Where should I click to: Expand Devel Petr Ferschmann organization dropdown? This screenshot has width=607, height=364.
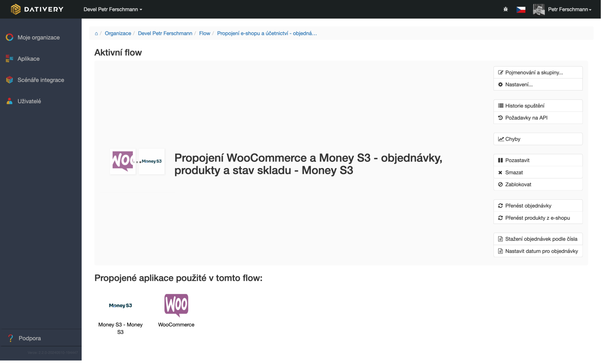coord(113,9)
